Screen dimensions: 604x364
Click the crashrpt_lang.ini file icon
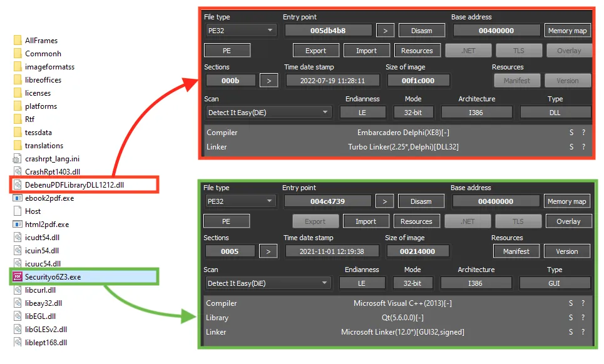coord(18,158)
